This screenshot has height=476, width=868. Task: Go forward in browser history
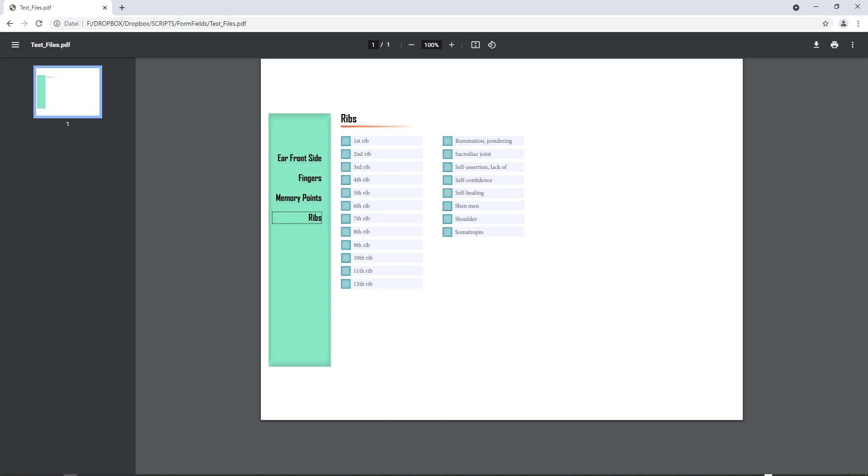click(24, 23)
